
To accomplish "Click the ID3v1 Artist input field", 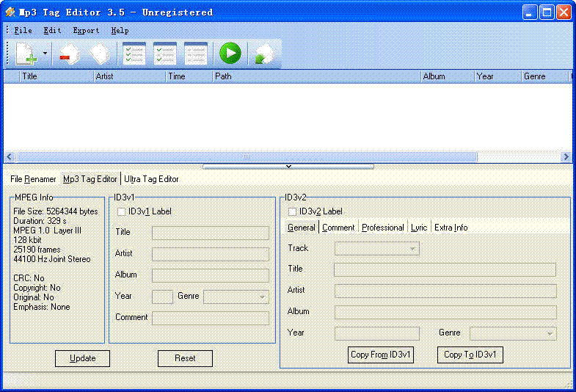I will 211,254.
